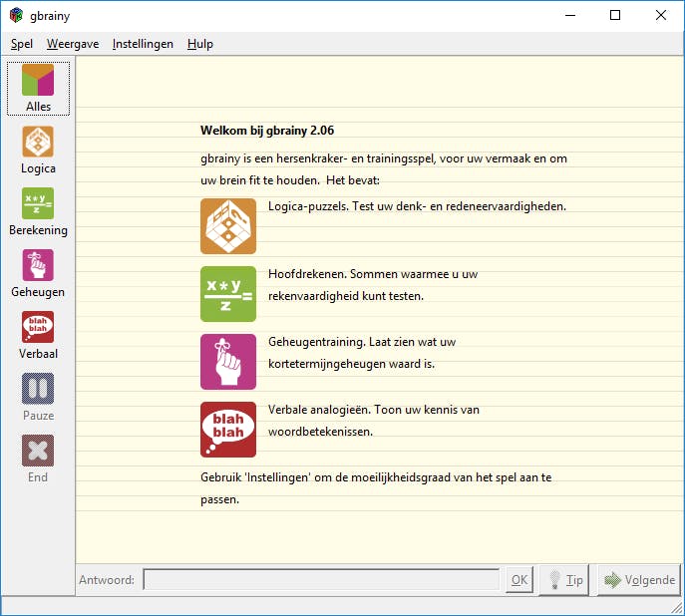Click the window resize grip in the corner
This screenshot has height=616, width=685.
click(x=678, y=608)
